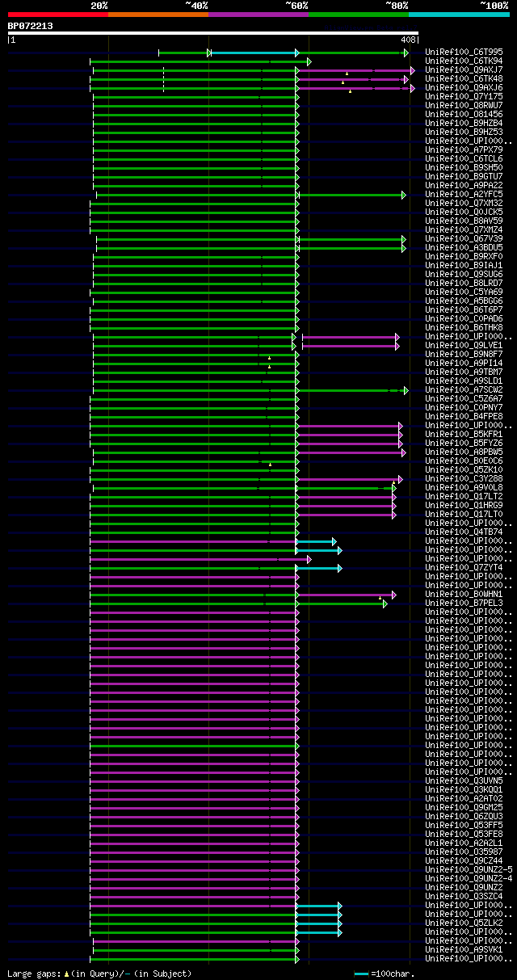Select the UniRef100_B0WHN1 entry
Image resolution: width=517 pixels, height=980 pixels.
tap(464, 594)
